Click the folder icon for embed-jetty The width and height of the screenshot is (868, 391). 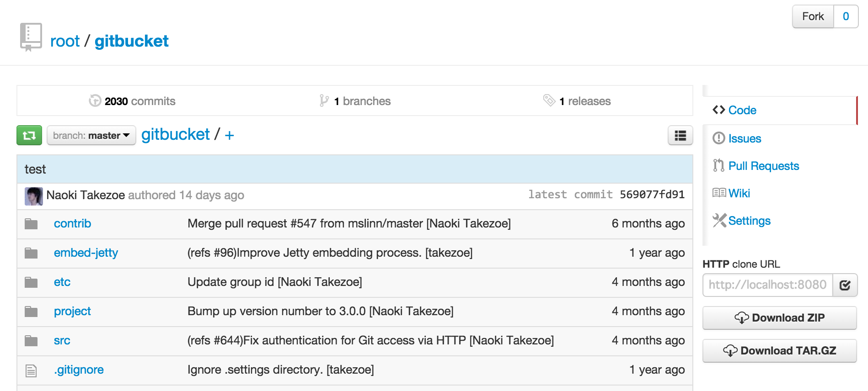click(x=31, y=253)
